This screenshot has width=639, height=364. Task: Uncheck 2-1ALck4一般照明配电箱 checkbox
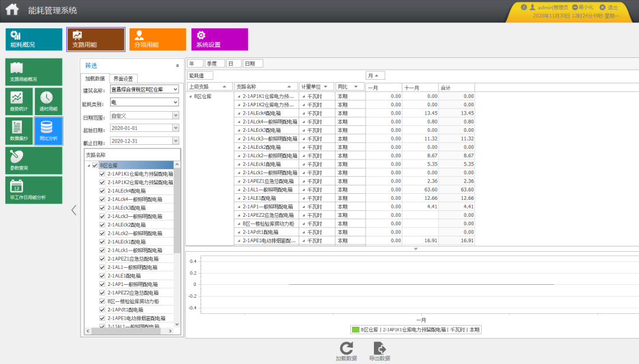click(102, 199)
